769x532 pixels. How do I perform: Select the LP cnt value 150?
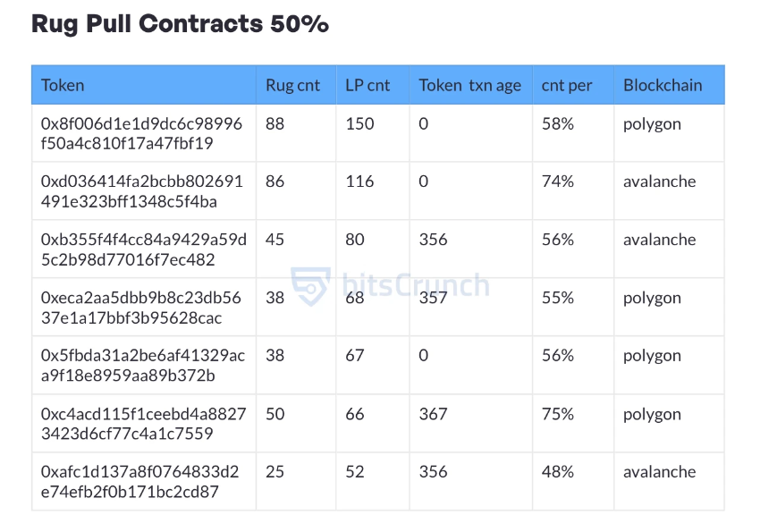(359, 123)
